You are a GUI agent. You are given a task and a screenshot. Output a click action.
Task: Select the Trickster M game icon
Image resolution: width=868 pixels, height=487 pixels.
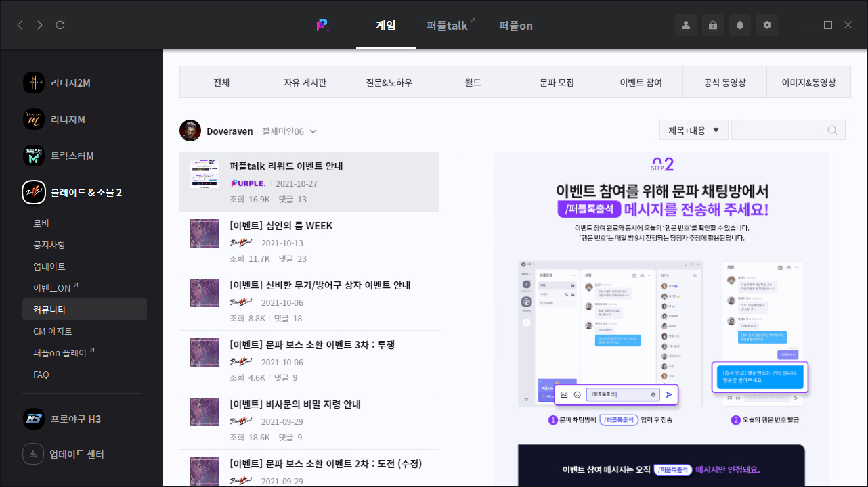coord(34,156)
